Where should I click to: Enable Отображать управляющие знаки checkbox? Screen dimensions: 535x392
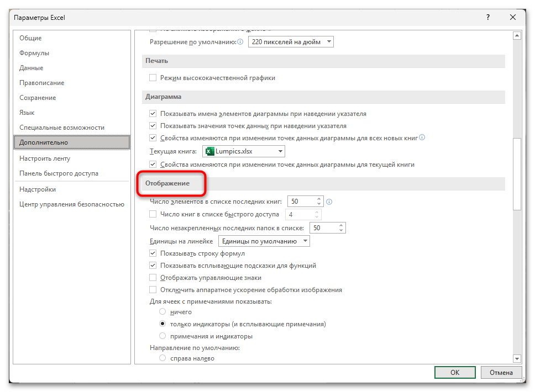point(153,278)
